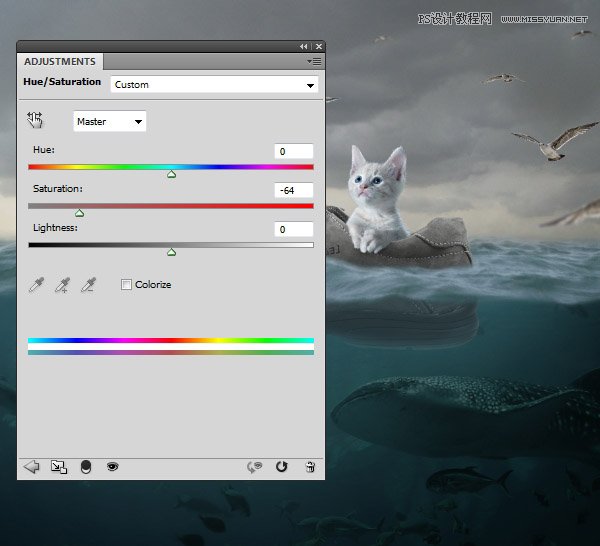
Task: Reset adjustment to defaults icon
Action: click(282, 466)
